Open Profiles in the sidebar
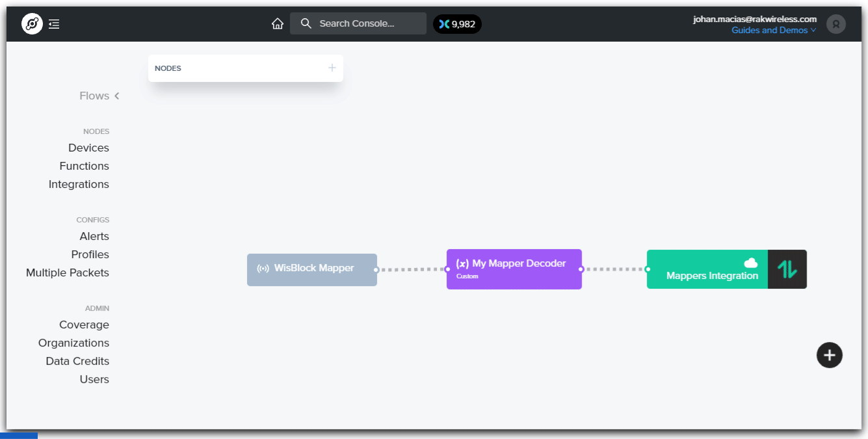The height and width of the screenshot is (439, 868). coord(90,254)
